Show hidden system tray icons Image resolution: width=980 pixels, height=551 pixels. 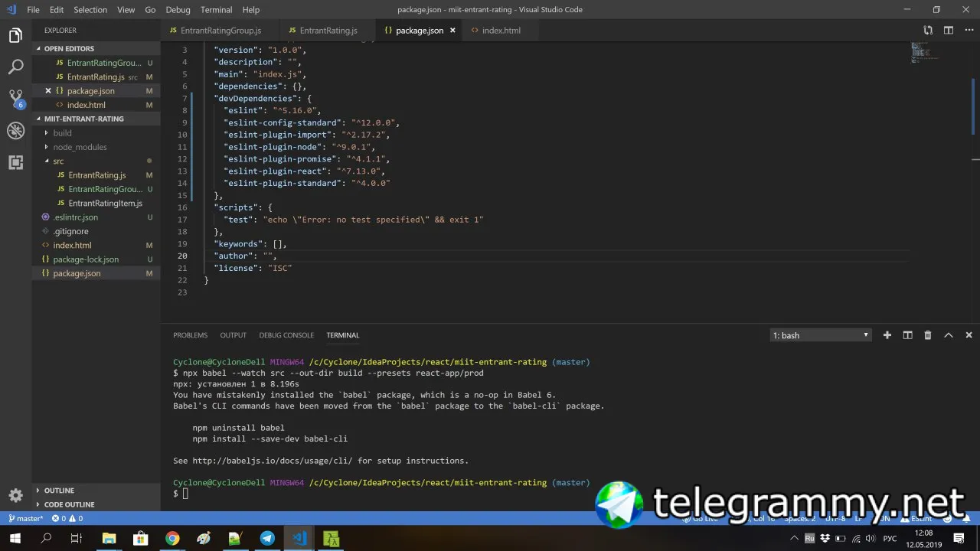[793, 539]
